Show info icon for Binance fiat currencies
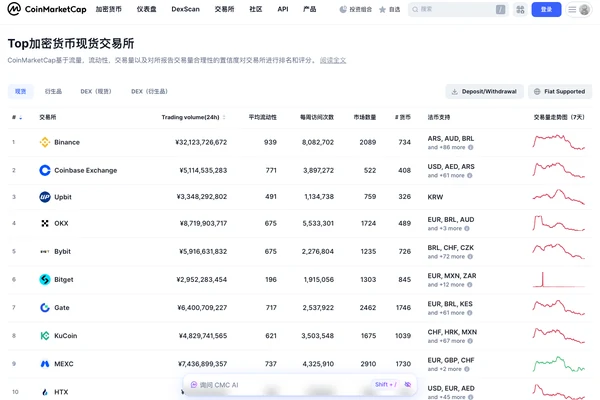Viewport: 600px width, 400px height. tap(471, 147)
